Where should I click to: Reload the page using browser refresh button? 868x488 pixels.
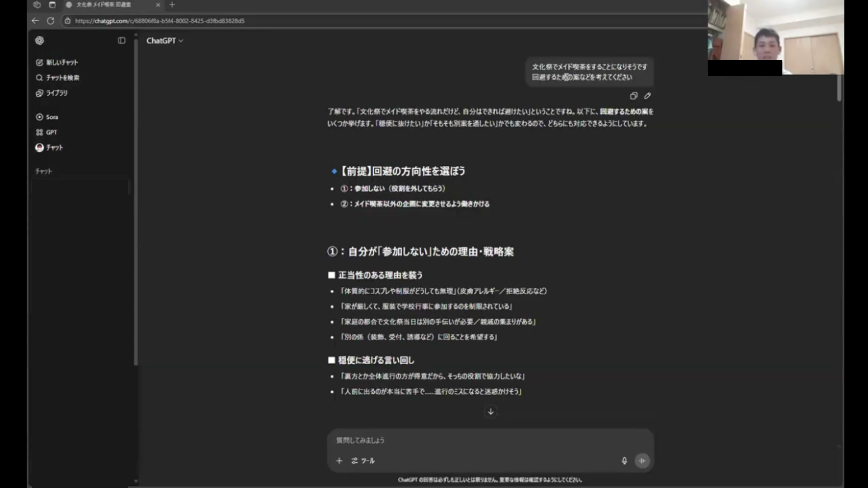51,21
